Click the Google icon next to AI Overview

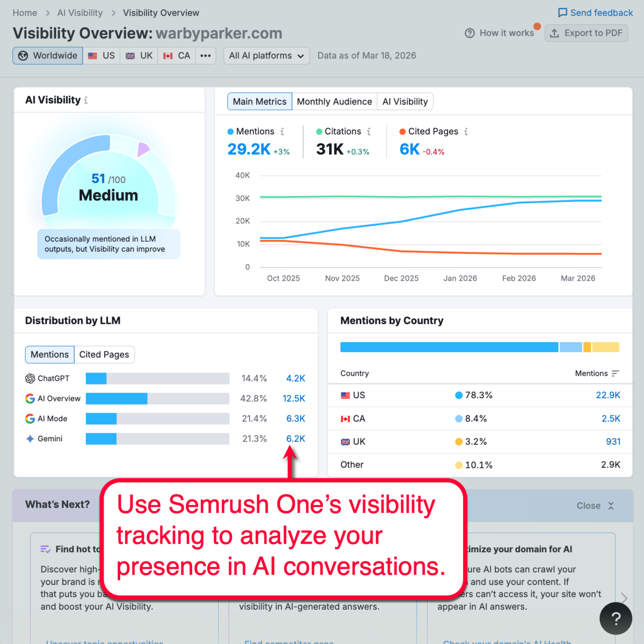click(x=30, y=398)
